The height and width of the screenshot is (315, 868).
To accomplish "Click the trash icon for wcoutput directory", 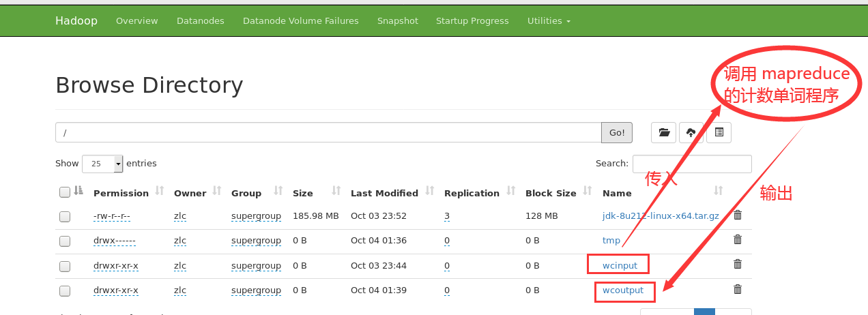I will [738, 289].
